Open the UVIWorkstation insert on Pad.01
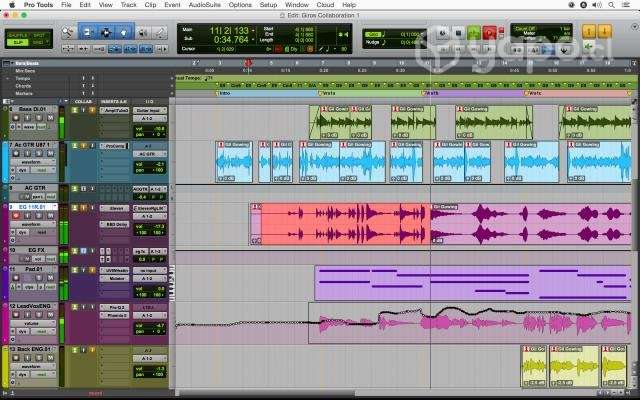This screenshot has height=400, width=640. (115, 270)
